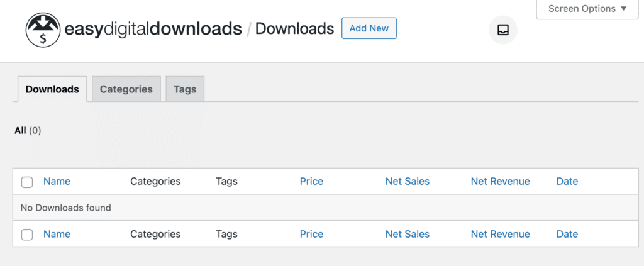The image size is (644, 266).
Task: Check the select-all checkbox in table header
Action: pyautogui.click(x=27, y=182)
